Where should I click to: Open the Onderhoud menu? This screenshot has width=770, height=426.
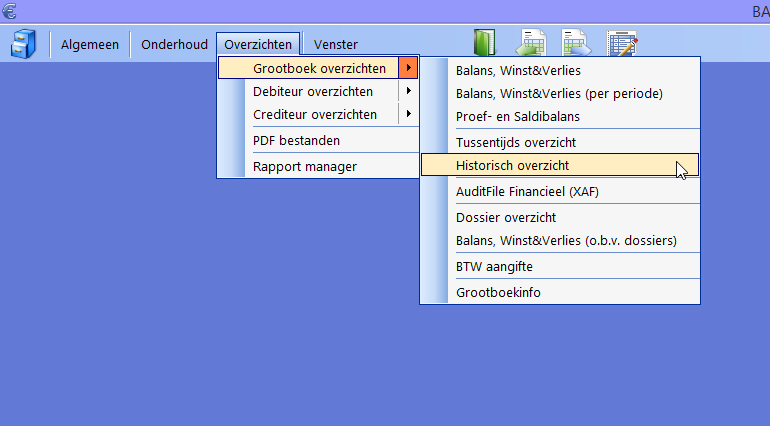(174, 44)
